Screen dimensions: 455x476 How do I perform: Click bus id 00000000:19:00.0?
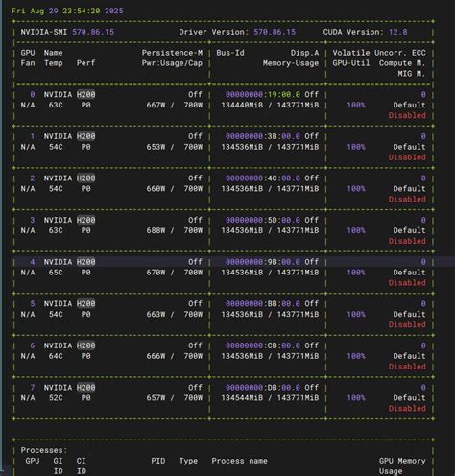(x=263, y=95)
